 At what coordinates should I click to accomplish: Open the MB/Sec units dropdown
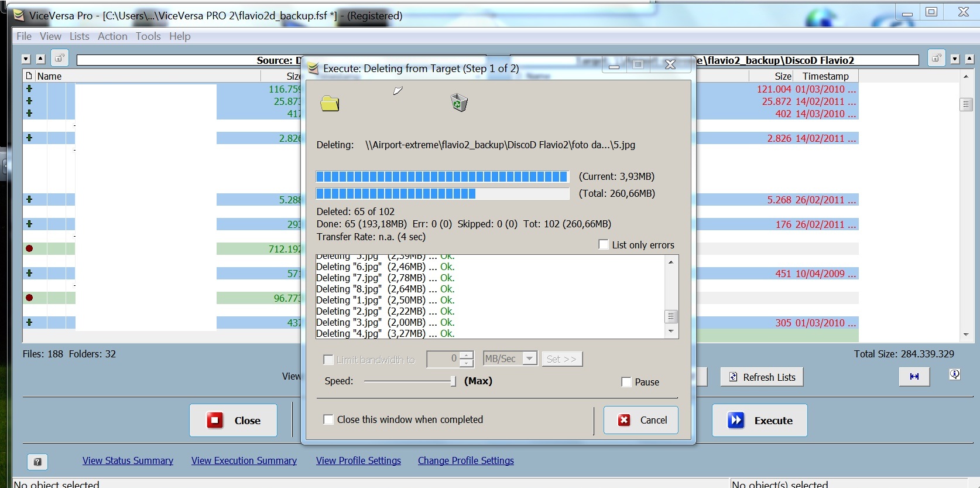pyautogui.click(x=530, y=359)
